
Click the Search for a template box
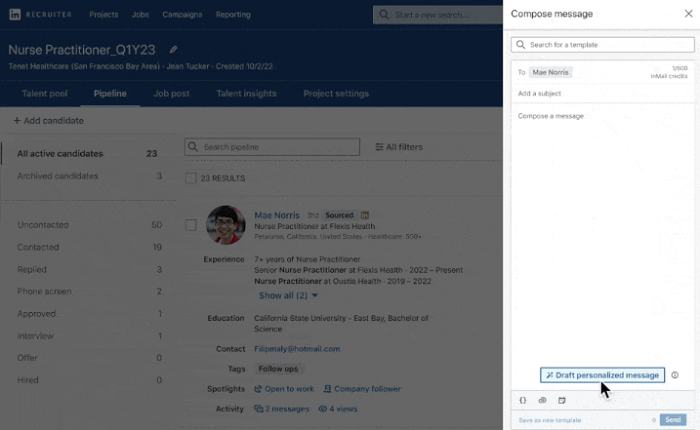pos(603,45)
